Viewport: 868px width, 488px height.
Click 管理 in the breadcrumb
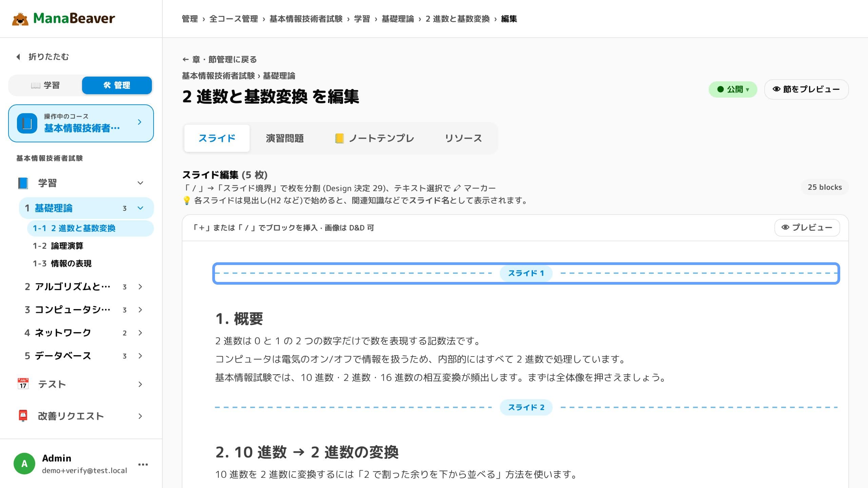pyautogui.click(x=190, y=19)
